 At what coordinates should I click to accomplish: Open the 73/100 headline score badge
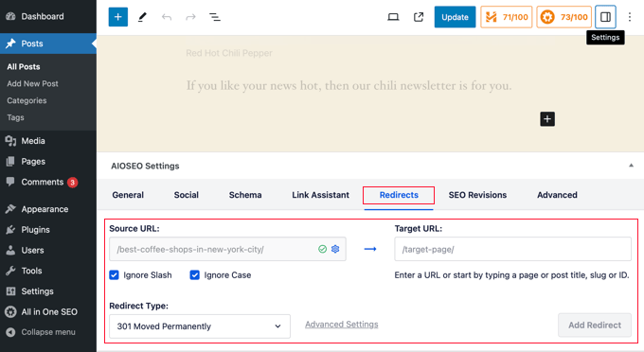point(563,17)
